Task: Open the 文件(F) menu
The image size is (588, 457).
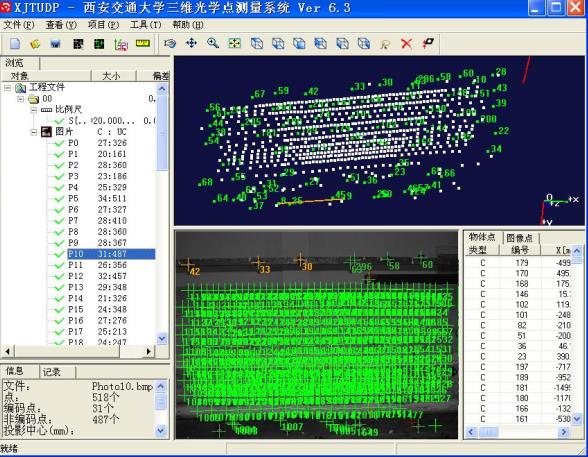Action: point(19,25)
